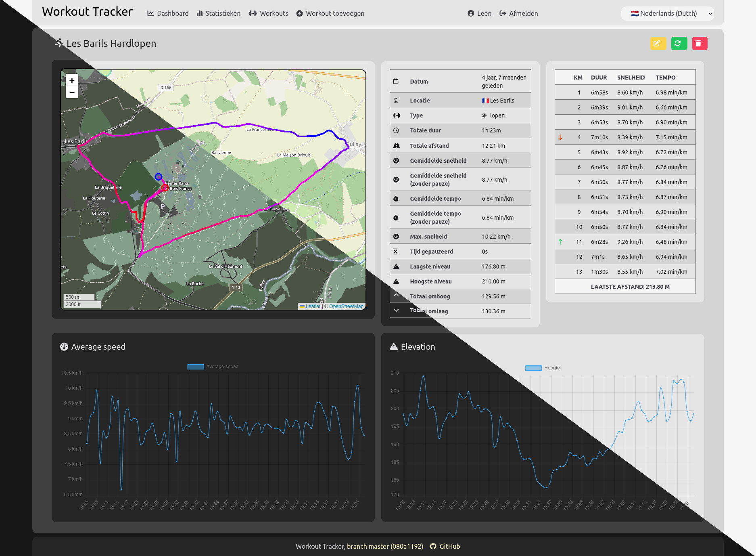Click the stopwatch icon beside Gemiddelde tempo
This screenshot has height=556, width=756.
point(396,199)
